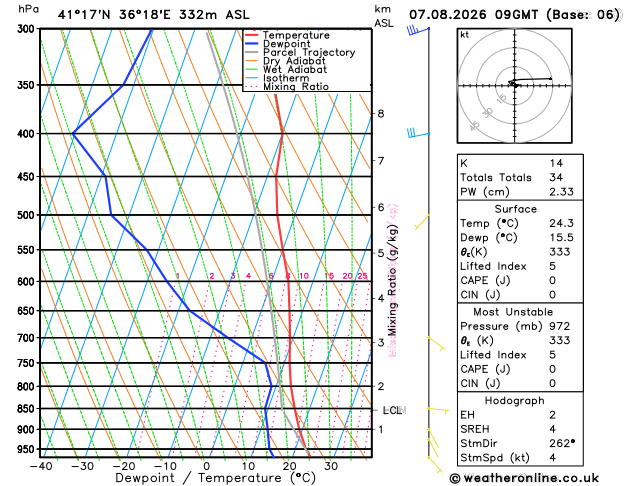The height and width of the screenshot is (486, 629).
Task: Click the yellow wind barb at 850 hPa
Action: pos(438,410)
